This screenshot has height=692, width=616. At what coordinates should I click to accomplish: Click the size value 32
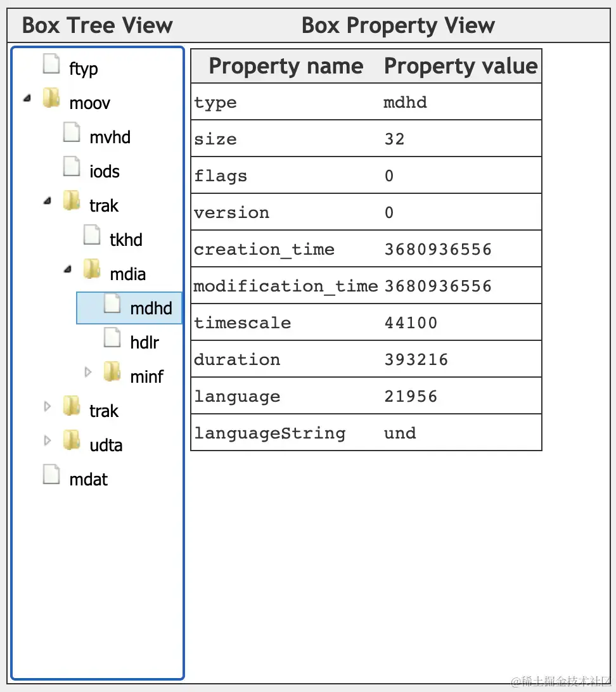click(394, 139)
